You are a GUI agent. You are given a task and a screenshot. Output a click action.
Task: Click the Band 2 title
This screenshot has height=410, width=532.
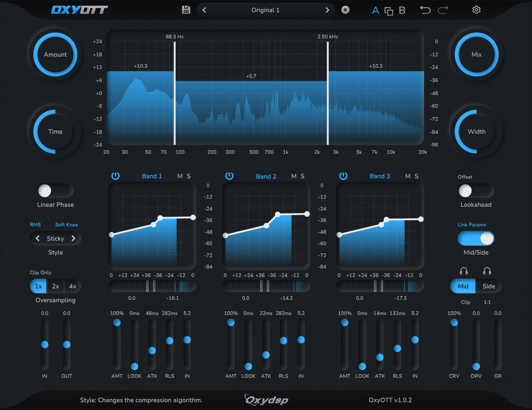pyautogui.click(x=266, y=176)
